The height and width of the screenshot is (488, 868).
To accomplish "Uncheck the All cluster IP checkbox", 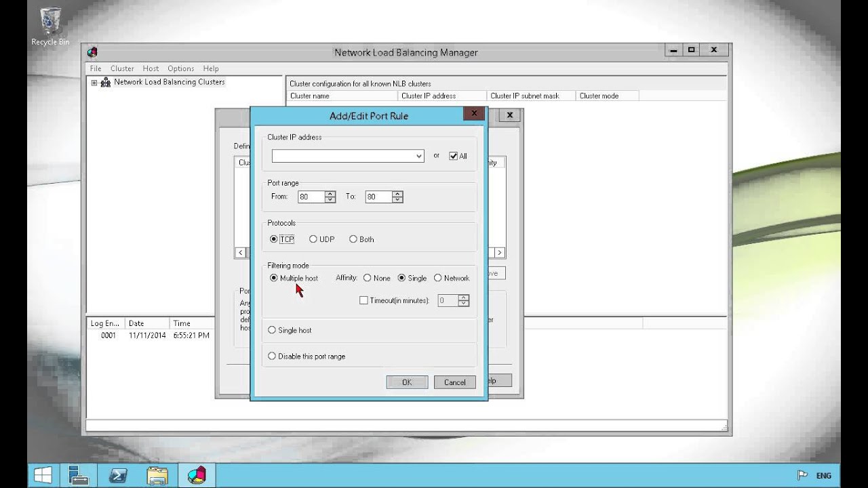I will (453, 156).
